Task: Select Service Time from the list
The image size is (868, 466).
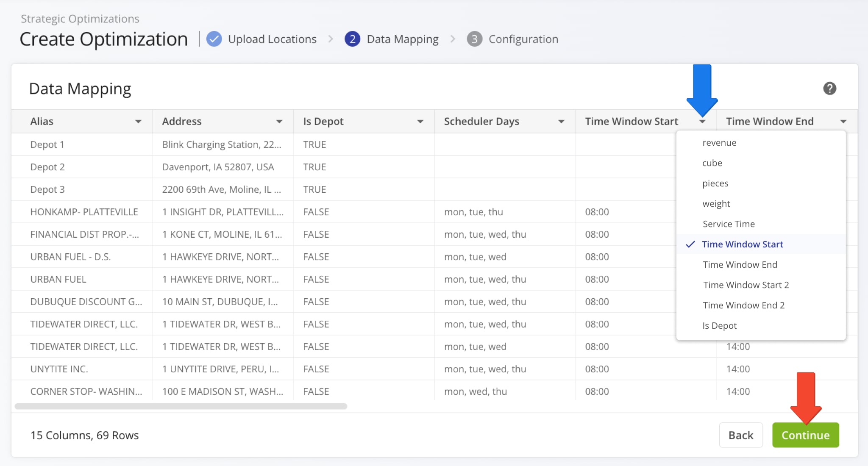Action: click(728, 224)
